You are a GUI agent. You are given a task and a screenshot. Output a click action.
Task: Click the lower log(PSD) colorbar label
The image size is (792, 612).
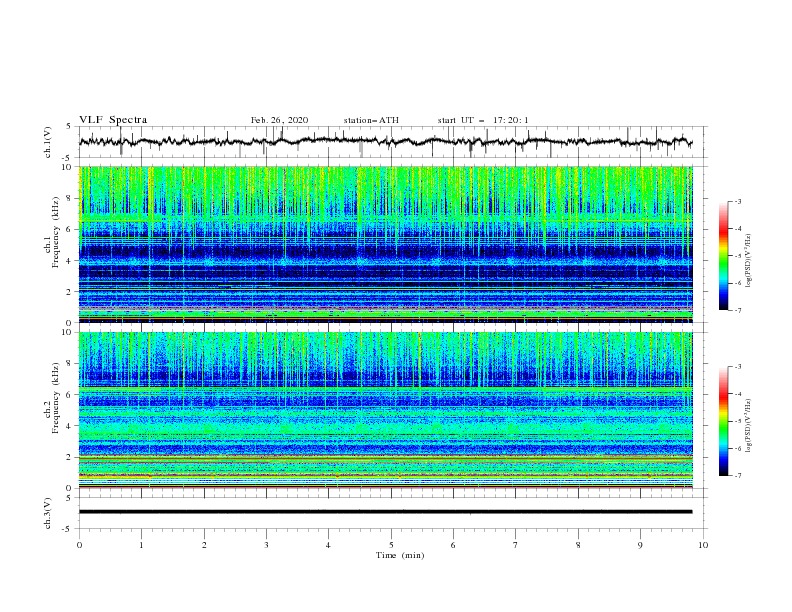coord(750,425)
